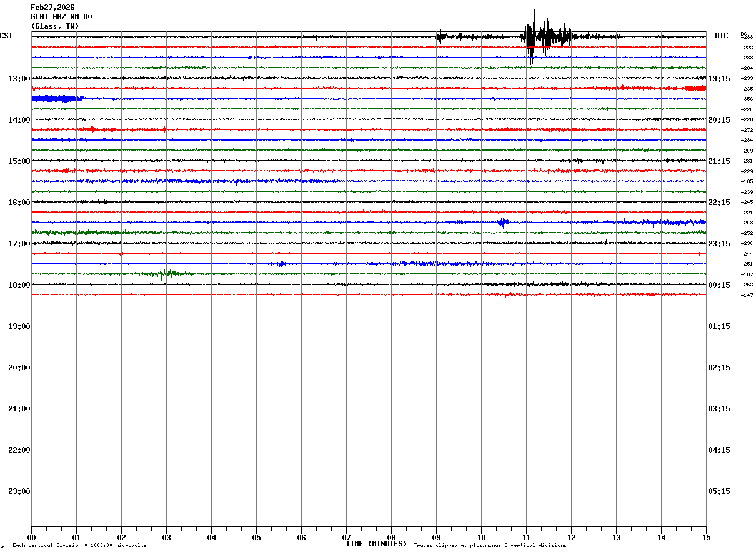756x554 pixels.
Task: Click the DC offset value -185
Action: [747, 181]
